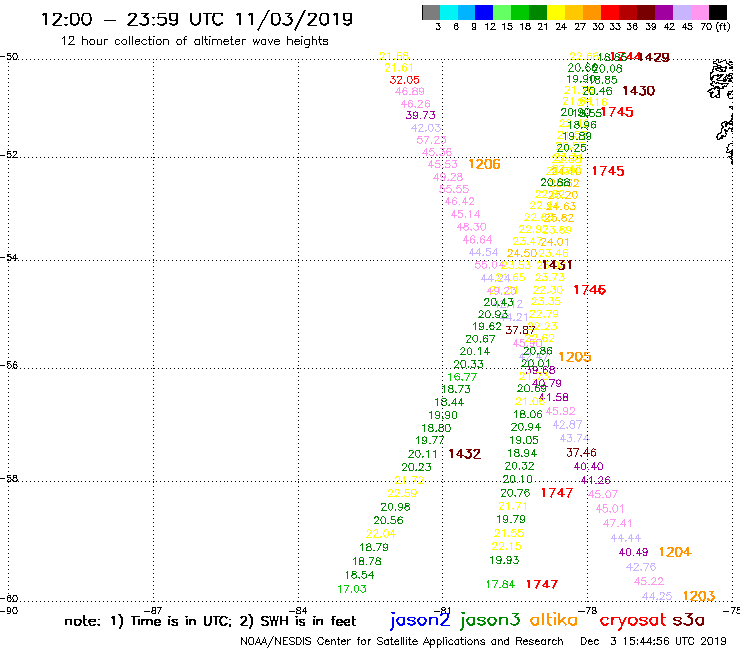Image resolution: width=740 pixels, height=650 pixels.
Task: Select the orange swatch in the color scale
Action: 592,12
